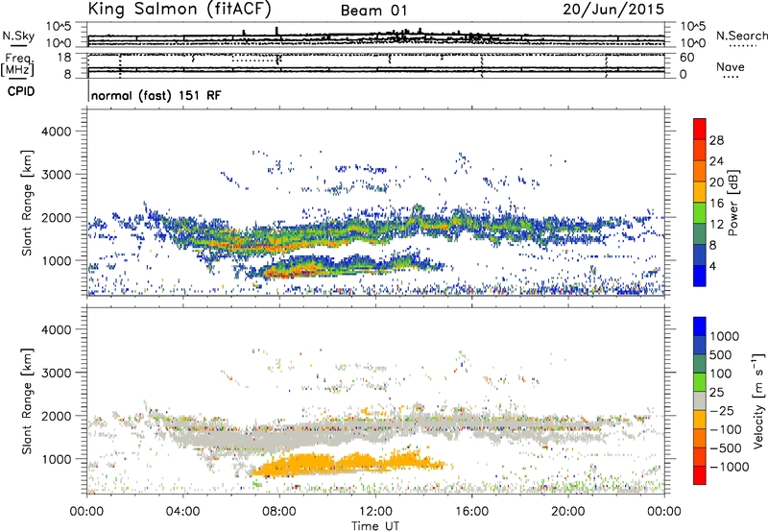Click '4000' on the power panel axis
This screenshot has height=532, width=768.
[x=56, y=132]
